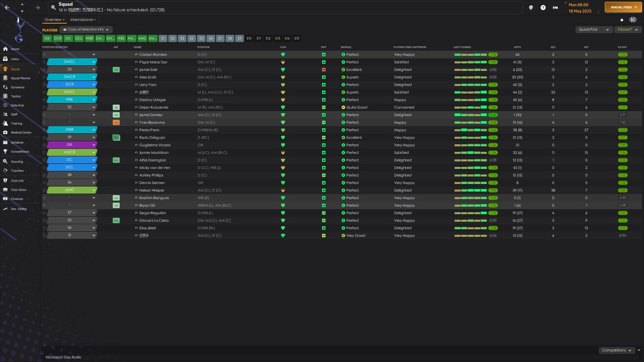
Task: Toggle selection circle for Cristian Romero
Action: click(x=44, y=54)
